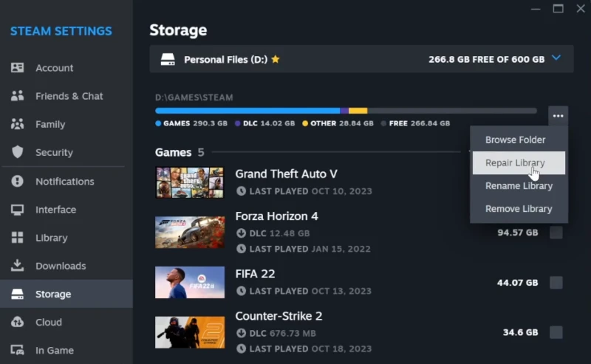Click the 94.57 GB size value
The height and width of the screenshot is (364, 591).
pos(518,233)
